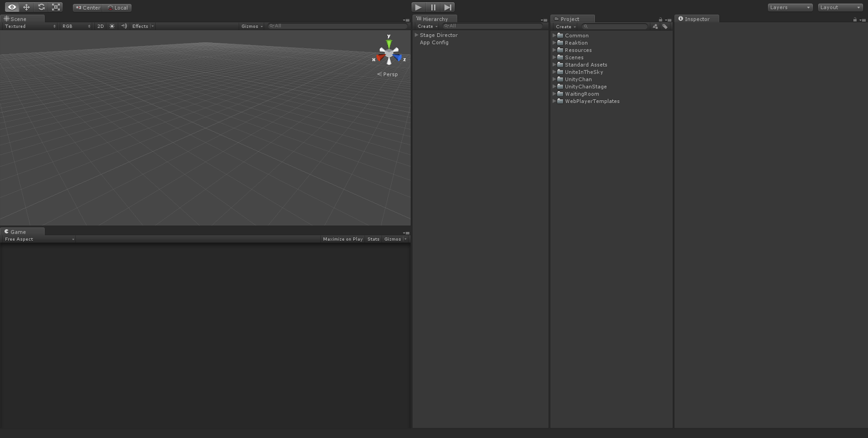Click the Hierarchy search field
This screenshot has width=868, height=438.
[494, 26]
